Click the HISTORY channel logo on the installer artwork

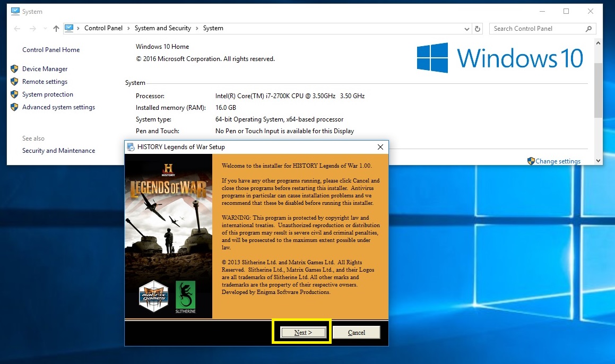point(168,170)
